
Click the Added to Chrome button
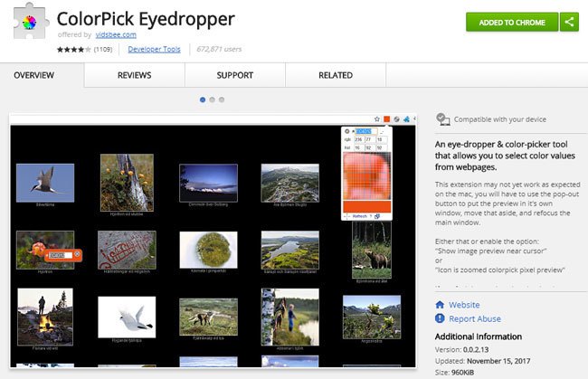(x=512, y=22)
